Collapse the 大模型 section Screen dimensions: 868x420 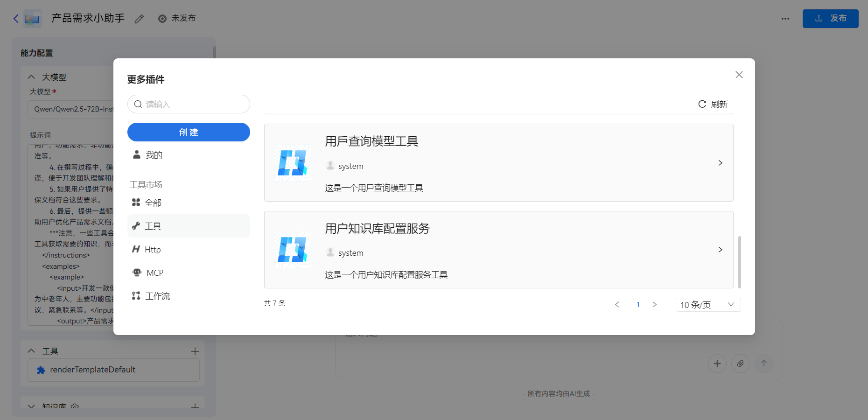click(x=31, y=77)
